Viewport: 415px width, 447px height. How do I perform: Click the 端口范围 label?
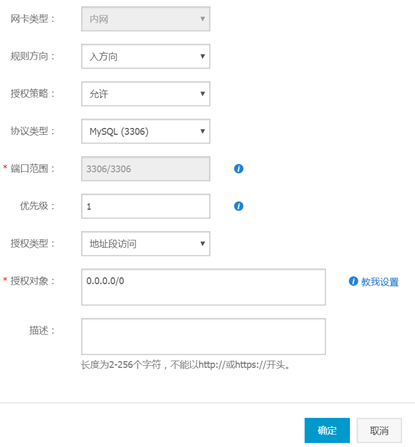click(x=32, y=169)
